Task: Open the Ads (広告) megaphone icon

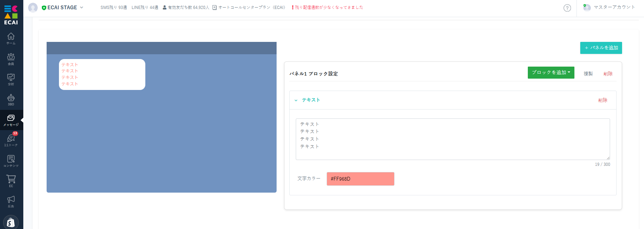Action: click(11, 202)
